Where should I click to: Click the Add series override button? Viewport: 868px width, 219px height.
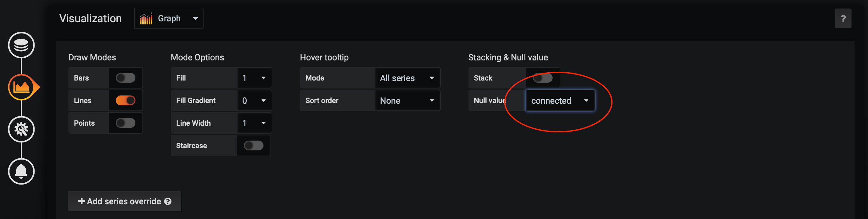[124, 201]
